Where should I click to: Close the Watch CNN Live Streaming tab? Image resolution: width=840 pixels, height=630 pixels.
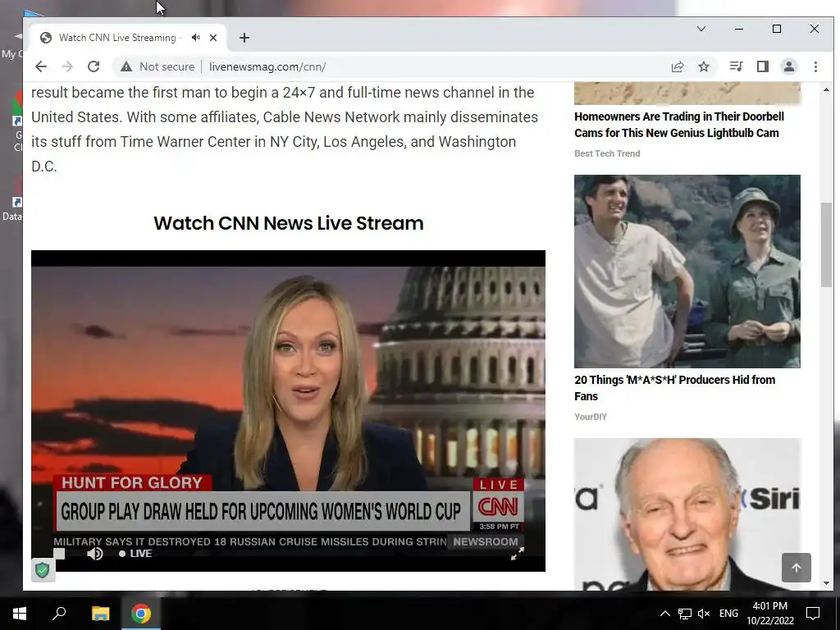click(213, 38)
